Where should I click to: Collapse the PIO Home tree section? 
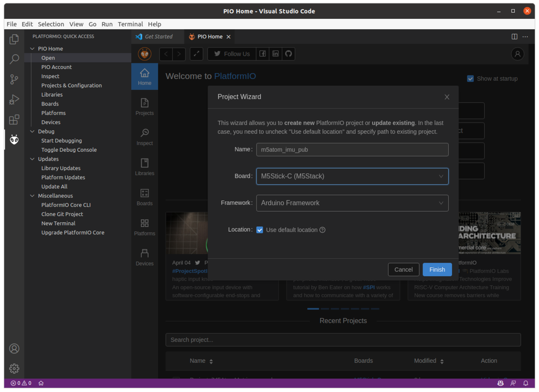[32, 48]
